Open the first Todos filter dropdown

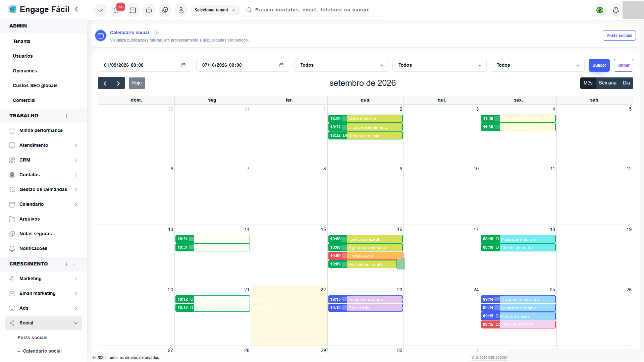[x=341, y=65]
